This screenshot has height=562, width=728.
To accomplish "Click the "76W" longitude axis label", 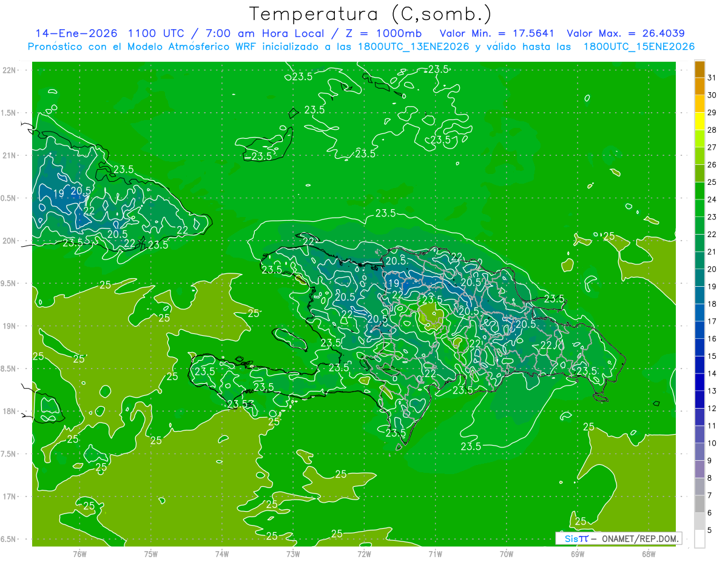I will (x=79, y=554).
